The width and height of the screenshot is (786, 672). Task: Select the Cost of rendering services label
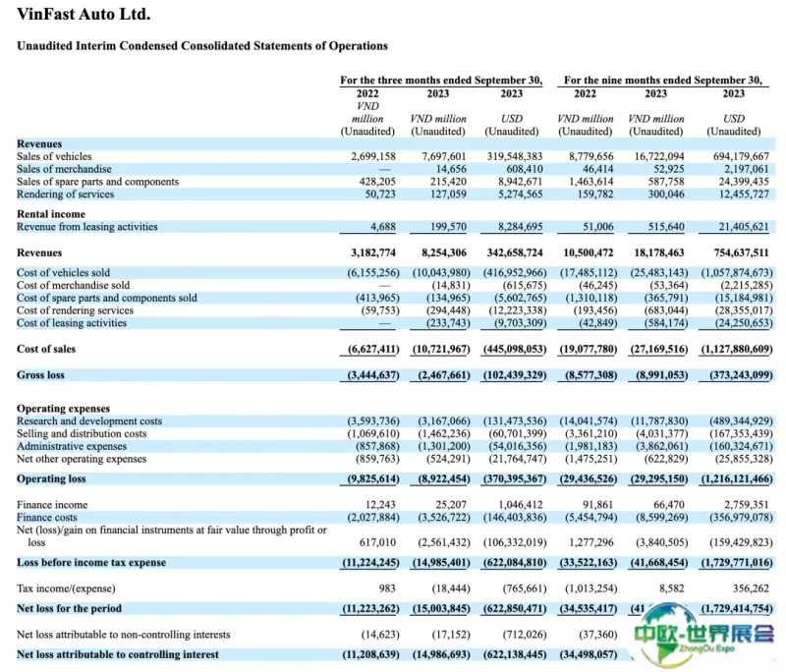click(x=76, y=310)
